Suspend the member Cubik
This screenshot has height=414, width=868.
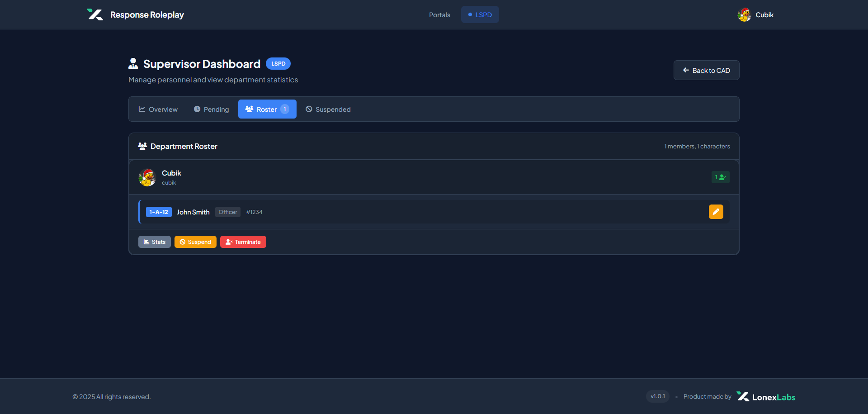(195, 242)
